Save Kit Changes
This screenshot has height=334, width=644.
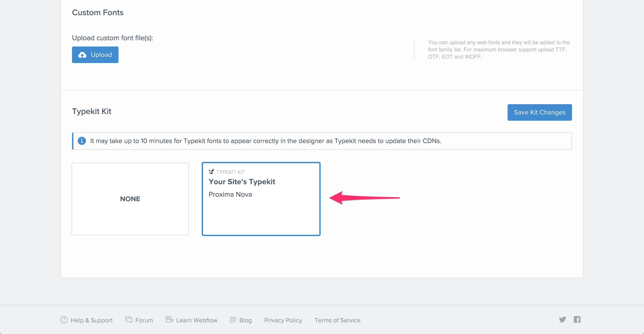click(540, 112)
